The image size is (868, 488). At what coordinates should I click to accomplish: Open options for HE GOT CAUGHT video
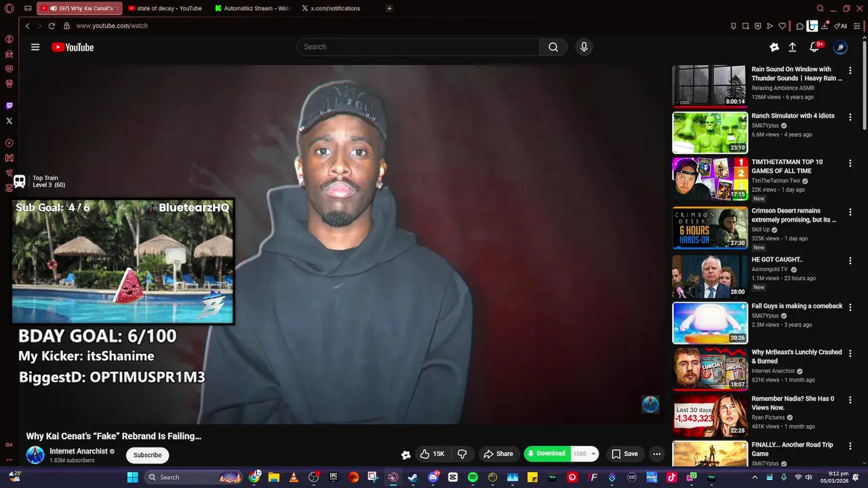click(x=850, y=261)
